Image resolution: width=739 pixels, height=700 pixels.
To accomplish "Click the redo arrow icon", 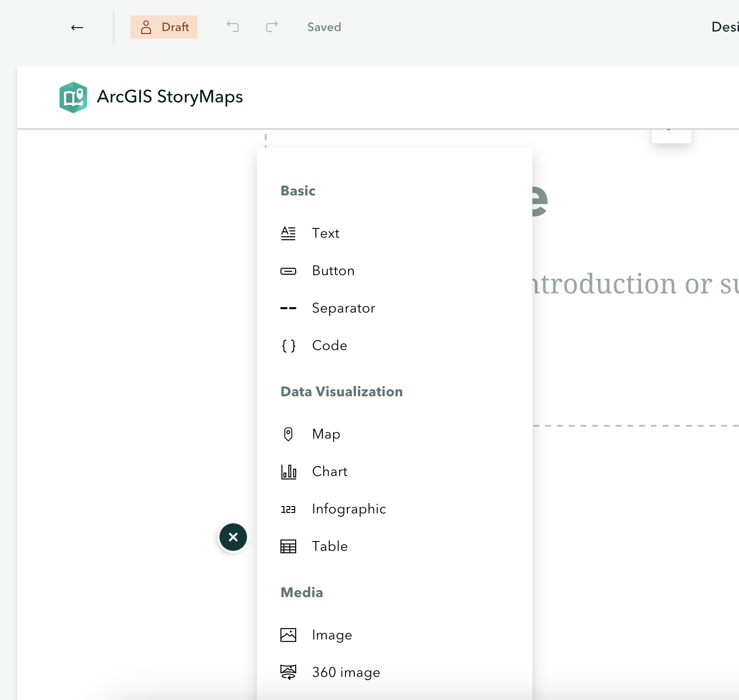I will tap(272, 27).
